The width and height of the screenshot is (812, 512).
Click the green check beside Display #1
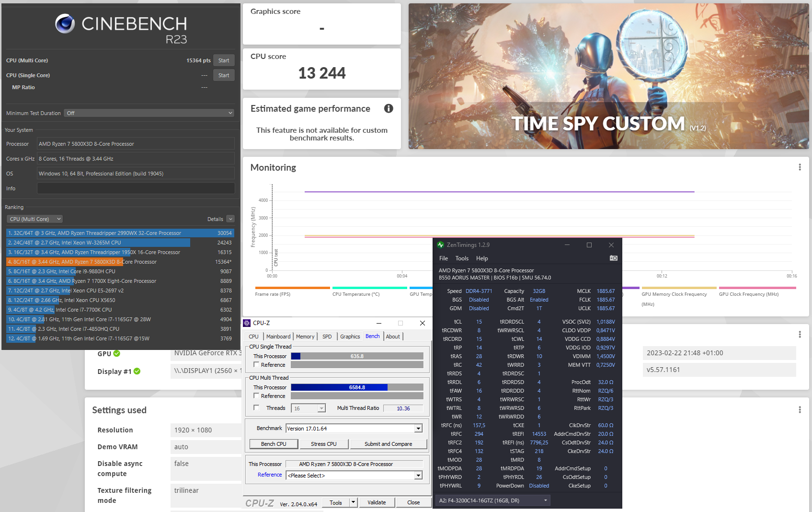tap(137, 371)
